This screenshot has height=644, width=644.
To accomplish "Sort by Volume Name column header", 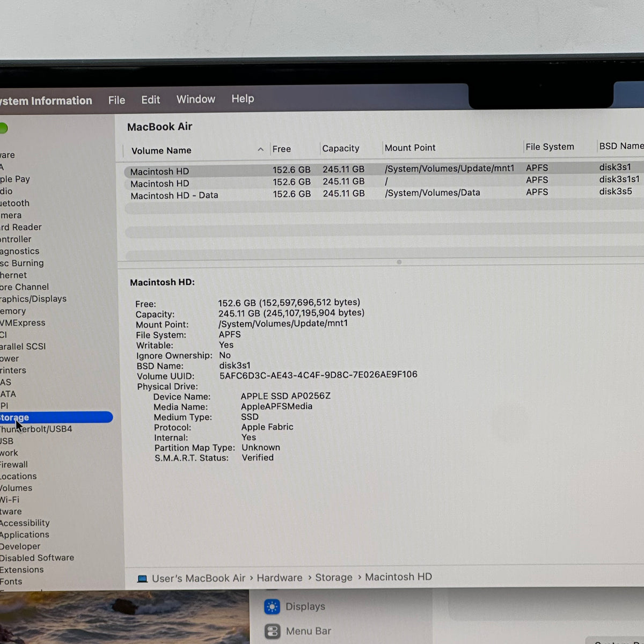I will pyautogui.click(x=162, y=151).
